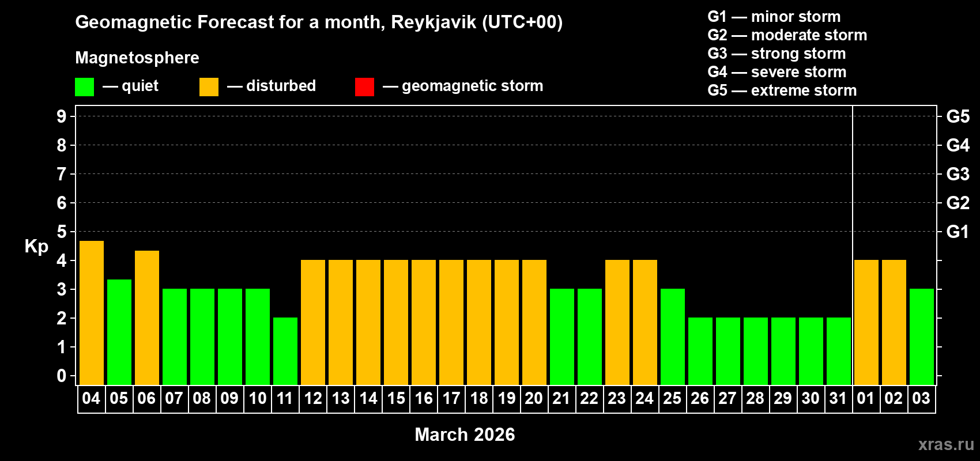Select the bar for day 25
Screen dimensions: 980x461
tap(673, 337)
